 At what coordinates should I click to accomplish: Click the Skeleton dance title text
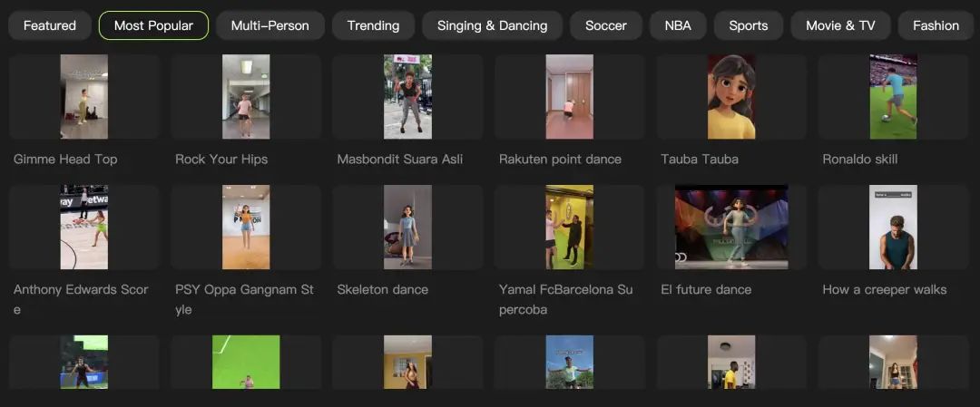(x=383, y=290)
